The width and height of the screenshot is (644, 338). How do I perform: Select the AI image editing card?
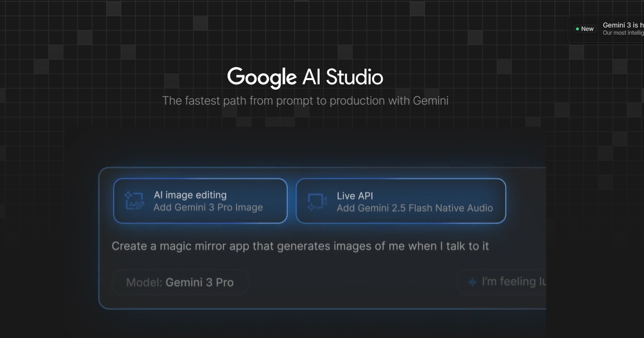201,201
